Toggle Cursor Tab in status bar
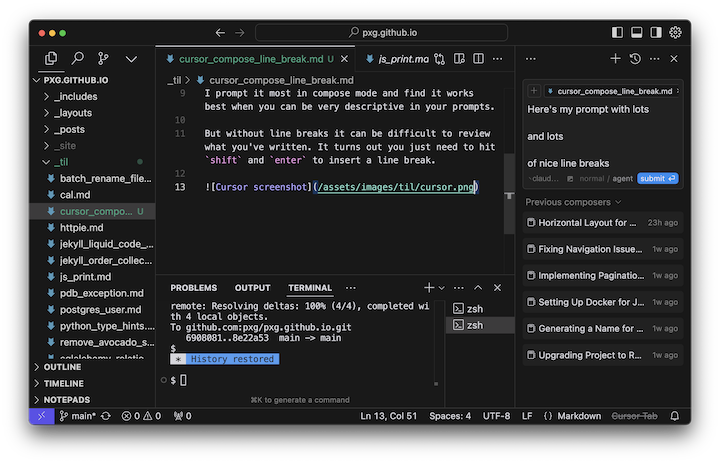Screen dimensions: 720x463 [634, 417]
